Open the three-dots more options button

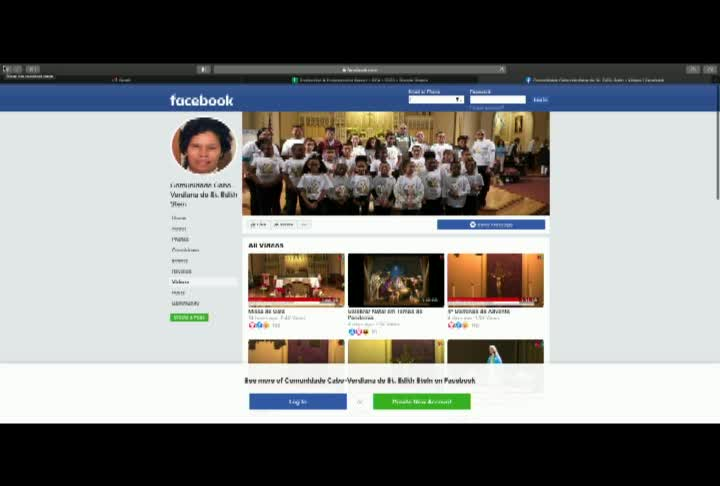point(304,225)
